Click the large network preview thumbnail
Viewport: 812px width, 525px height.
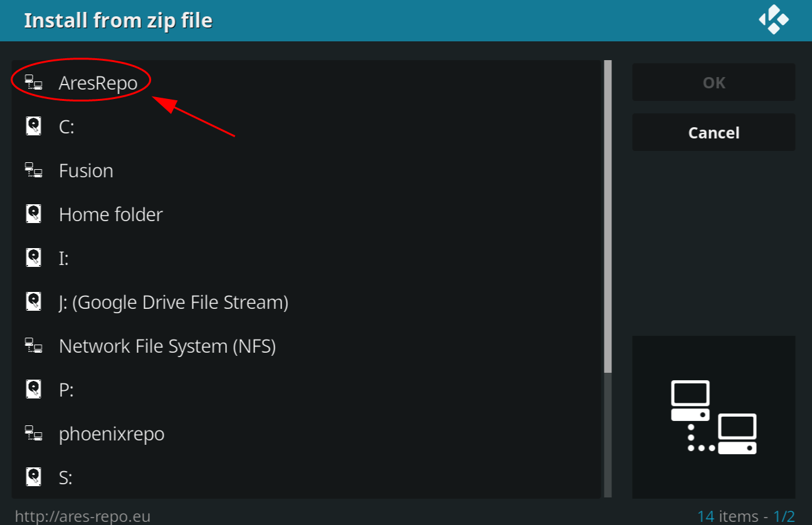(714, 417)
